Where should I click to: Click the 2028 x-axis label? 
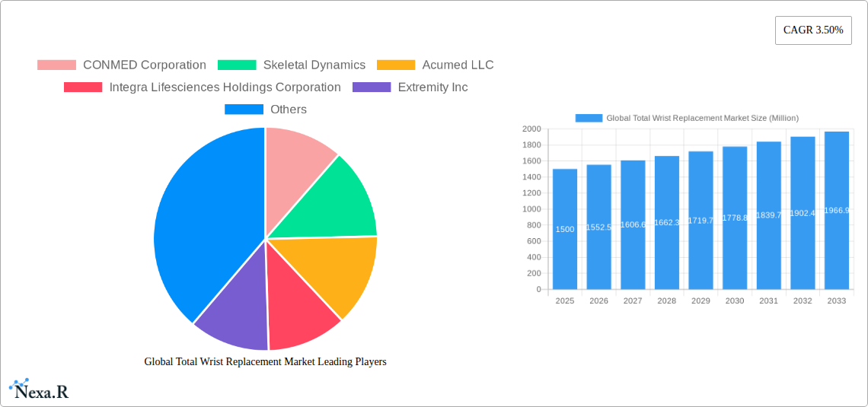(666, 300)
